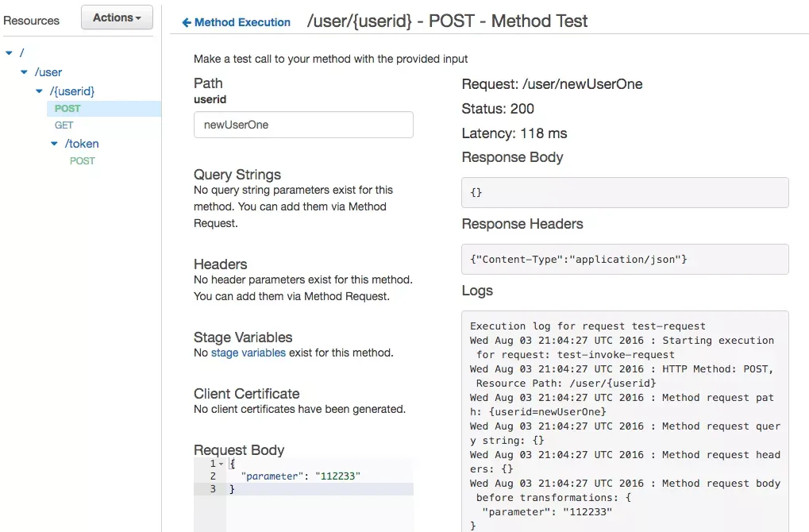Screen dimensions: 809x532
Task: Select the POST method under /{userid}
Action: click(x=67, y=109)
